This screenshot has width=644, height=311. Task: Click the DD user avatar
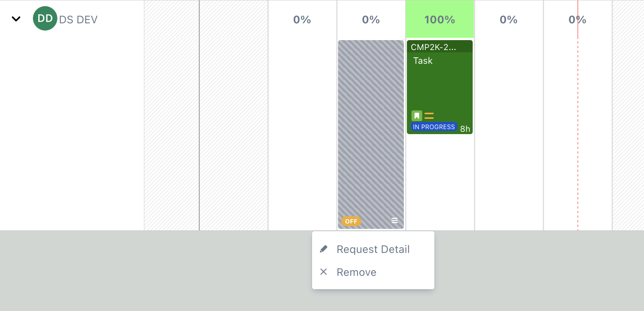tap(45, 18)
